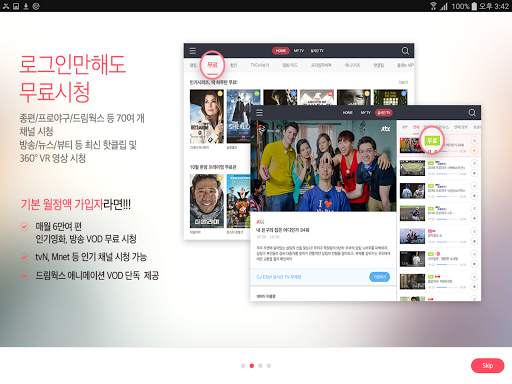Tap the 드림웍스 애니메이션 VOD 단독 제공 line

(x=97, y=275)
